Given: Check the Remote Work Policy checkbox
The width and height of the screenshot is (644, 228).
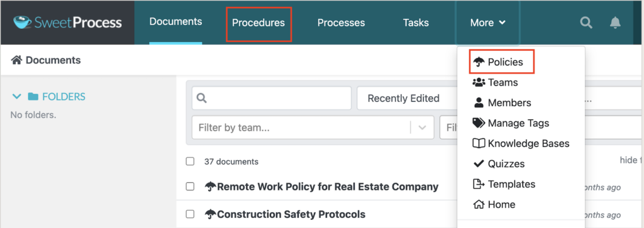Looking at the screenshot, I should coord(190,187).
